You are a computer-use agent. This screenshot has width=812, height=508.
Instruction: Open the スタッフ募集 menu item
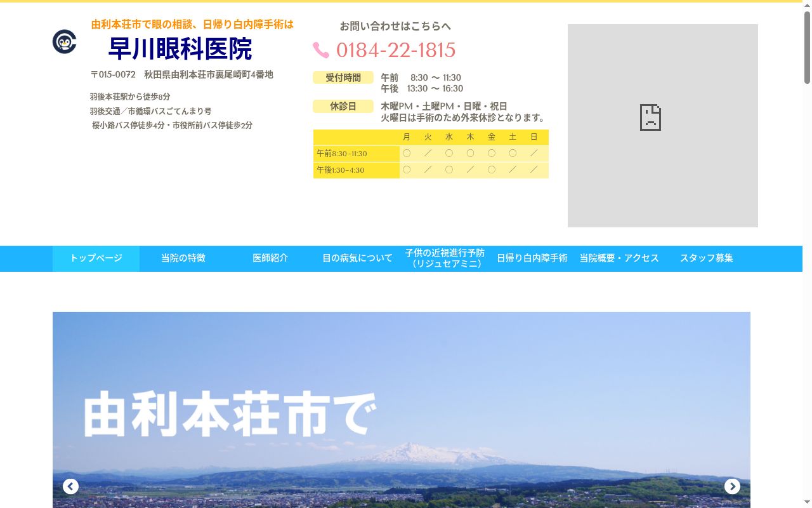tap(707, 258)
